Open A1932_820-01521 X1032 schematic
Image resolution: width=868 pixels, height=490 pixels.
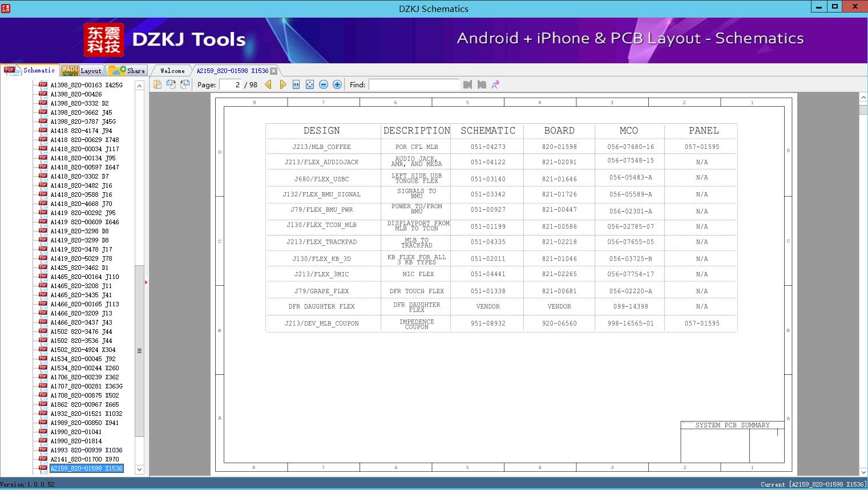[x=86, y=414]
